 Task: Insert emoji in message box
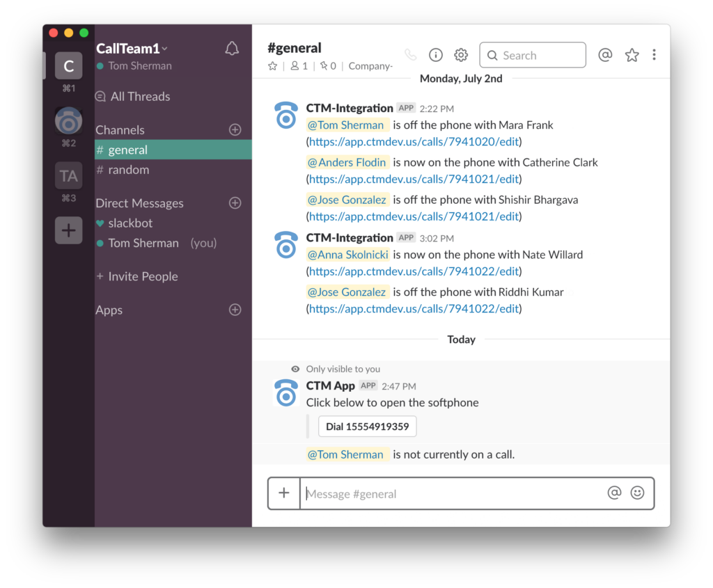coord(638,493)
